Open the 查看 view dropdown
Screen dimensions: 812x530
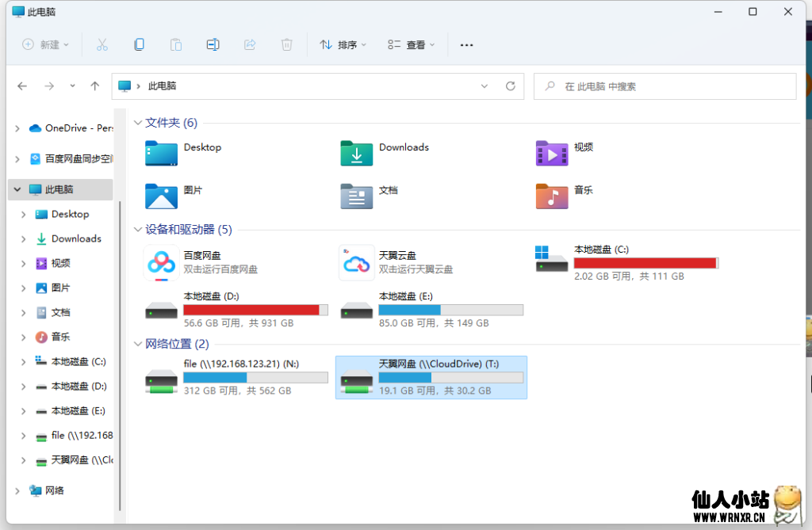(412, 45)
